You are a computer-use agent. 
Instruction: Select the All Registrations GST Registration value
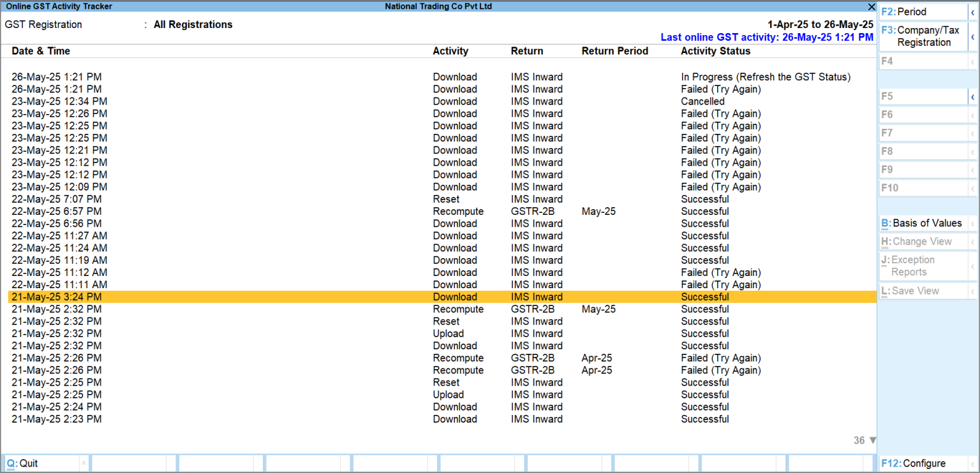[193, 25]
